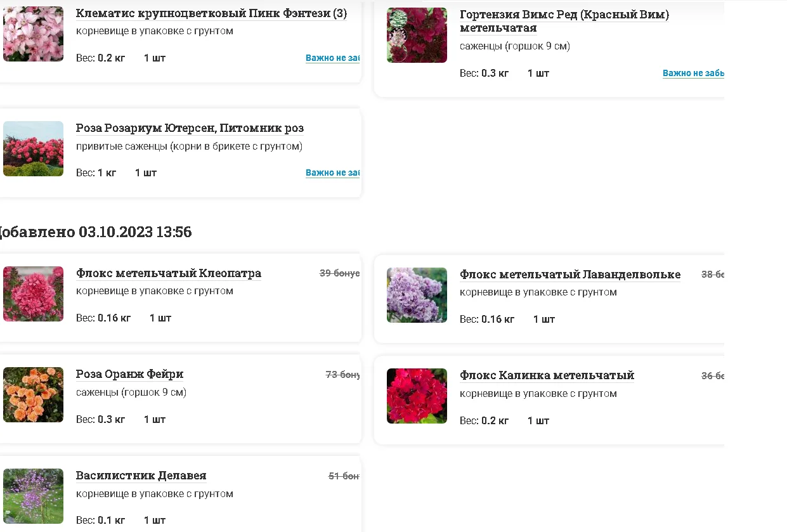Click the crossed-out bonus label on Флокс Клеопатра

pos(339,273)
